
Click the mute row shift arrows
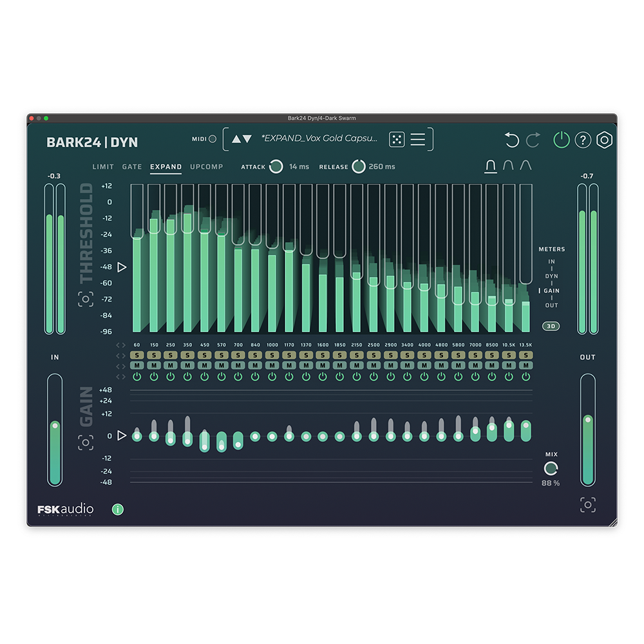[121, 366]
